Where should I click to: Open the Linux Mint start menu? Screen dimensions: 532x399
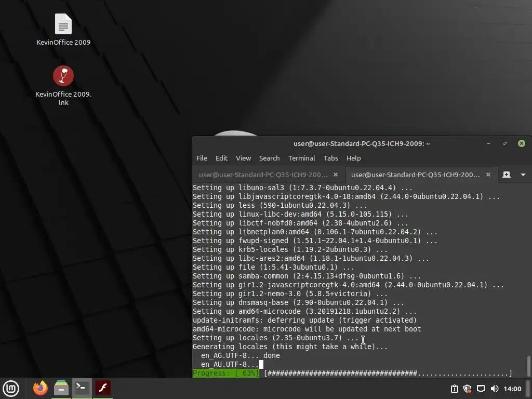[x=11, y=389]
